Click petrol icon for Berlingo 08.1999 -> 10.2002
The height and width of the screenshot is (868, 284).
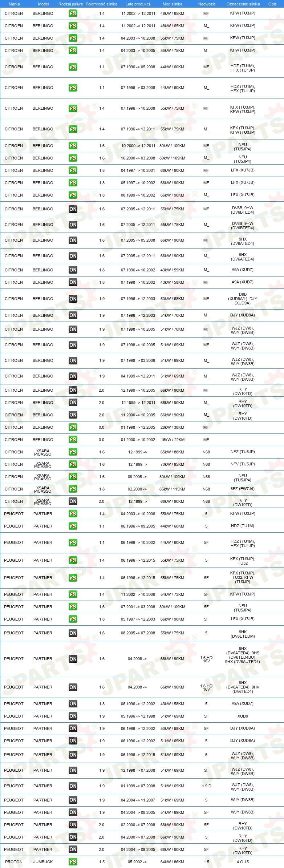(73, 195)
